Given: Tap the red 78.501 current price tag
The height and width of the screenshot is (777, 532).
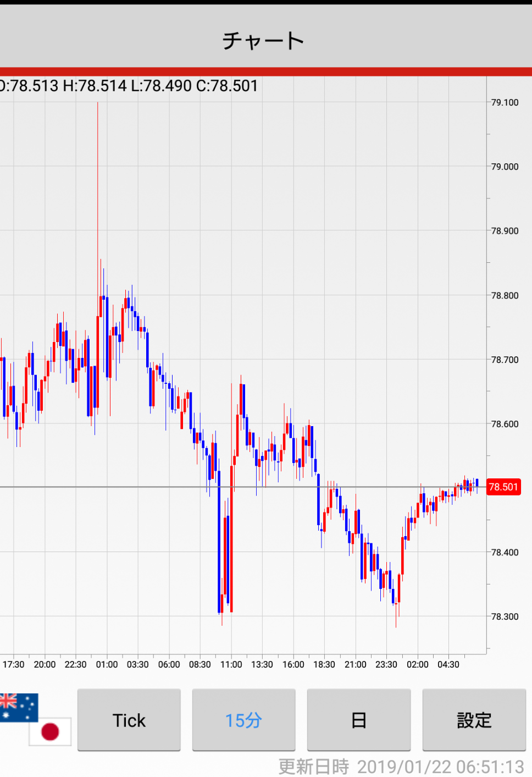Looking at the screenshot, I should [503, 487].
